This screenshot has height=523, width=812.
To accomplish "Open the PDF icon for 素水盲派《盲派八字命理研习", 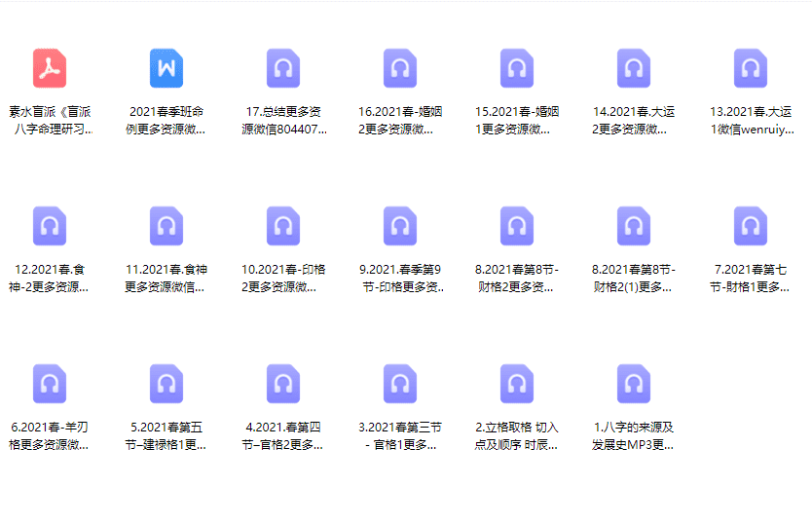I will [x=50, y=68].
